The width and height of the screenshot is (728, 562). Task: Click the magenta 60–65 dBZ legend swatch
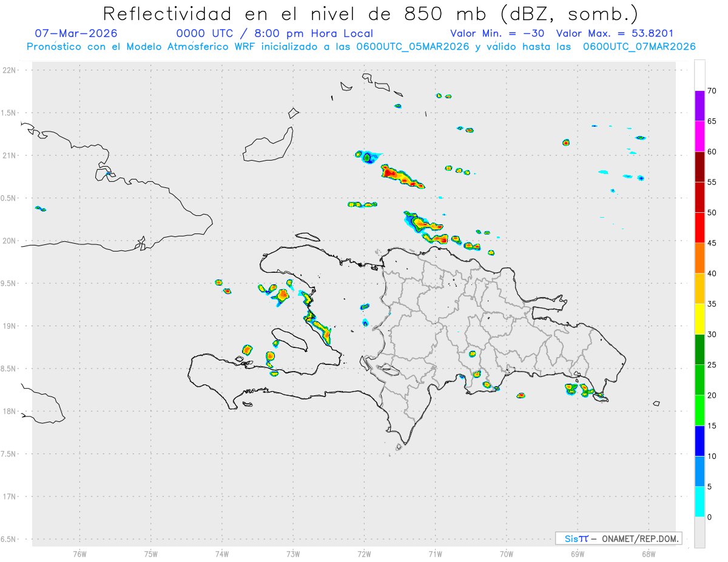[x=699, y=136]
